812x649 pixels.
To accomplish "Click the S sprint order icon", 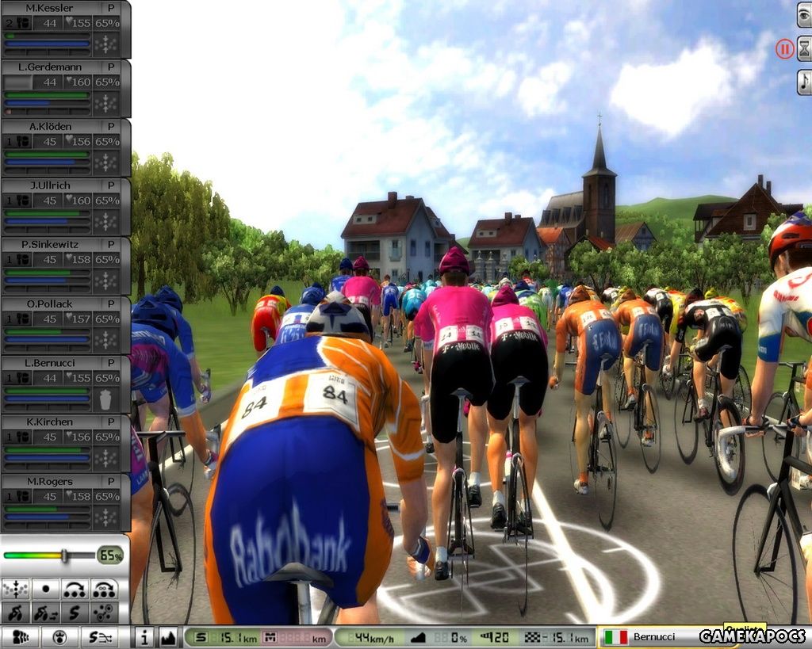I will [75, 613].
